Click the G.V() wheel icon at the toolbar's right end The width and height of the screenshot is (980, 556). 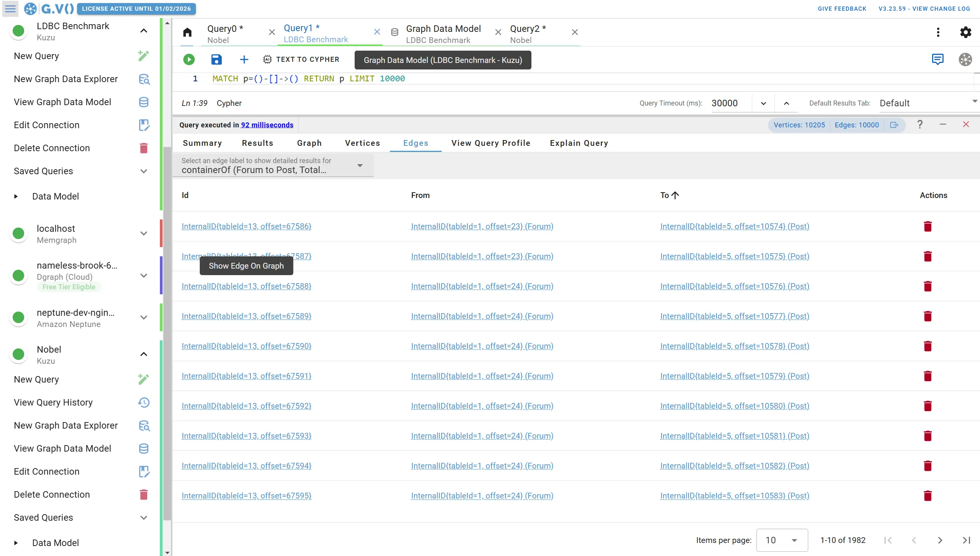pos(965,59)
